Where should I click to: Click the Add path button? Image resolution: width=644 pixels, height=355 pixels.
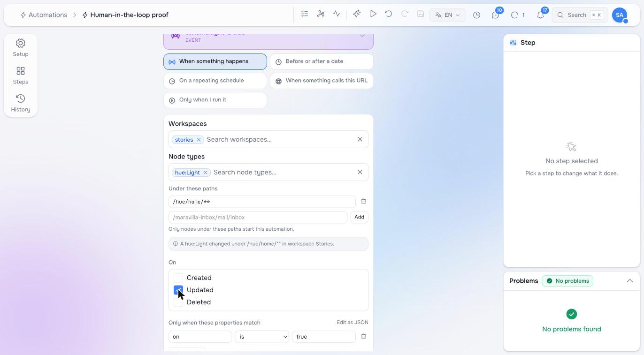(x=359, y=217)
